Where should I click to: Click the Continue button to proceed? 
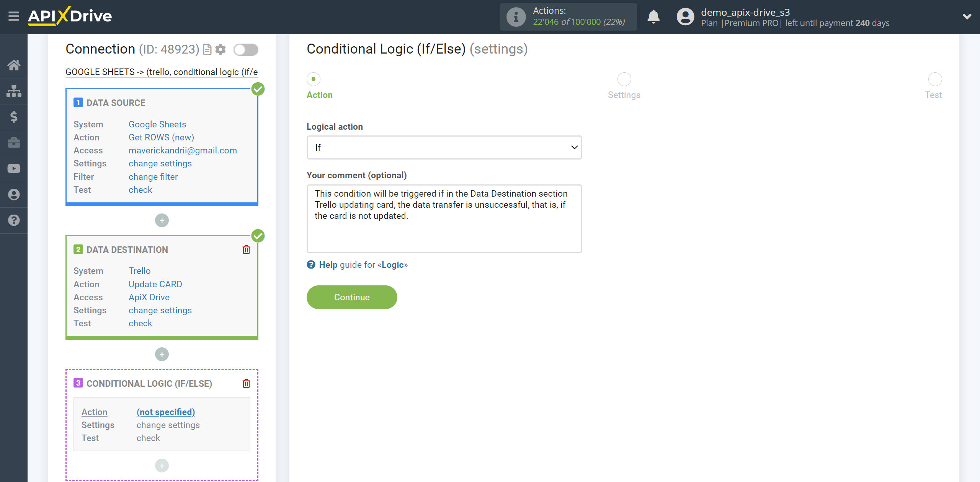click(x=351, y=297)
